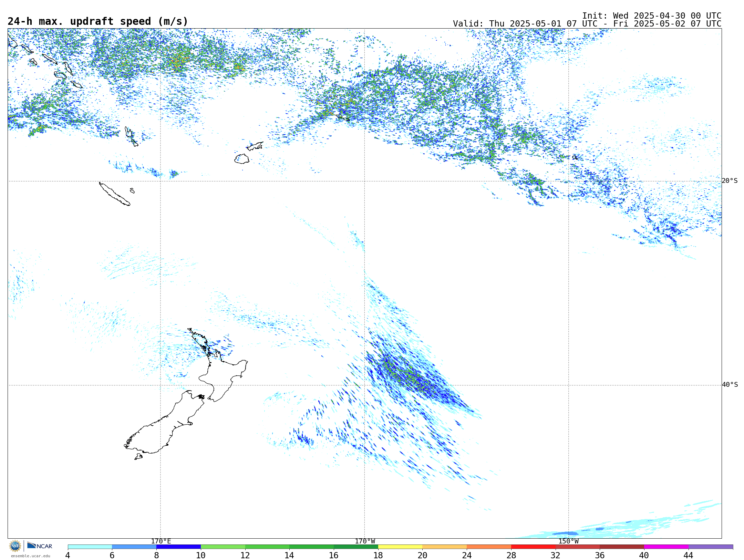Screen dimensions: 744x560
Task: Open the ensemble.ucar.edu link
Action: click(30, 556)
